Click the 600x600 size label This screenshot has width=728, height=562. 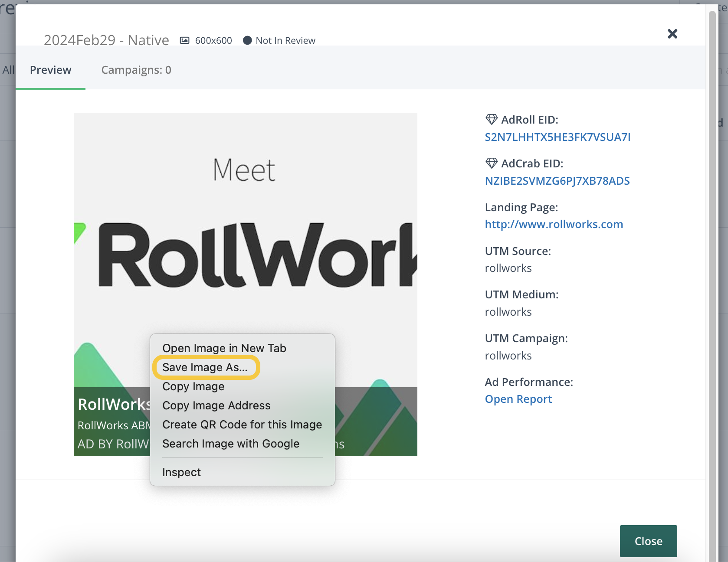pos(213,40)
